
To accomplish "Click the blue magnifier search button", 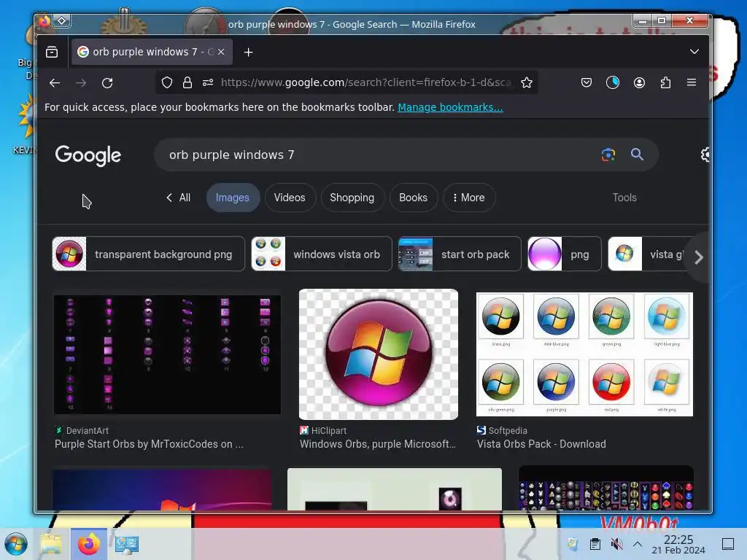I will 637,155.
